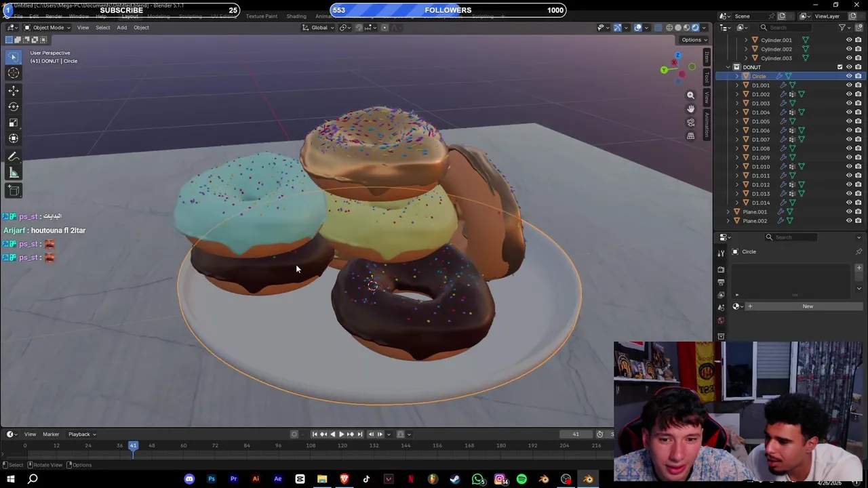
Task: Click the viewport zoom magnifier icon
Action: tap(690, 96)
